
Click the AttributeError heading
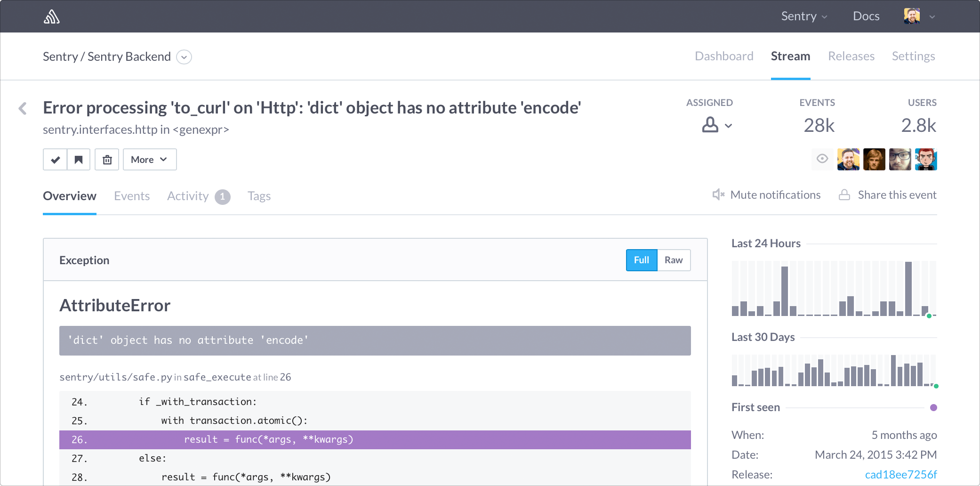(115, 305)
